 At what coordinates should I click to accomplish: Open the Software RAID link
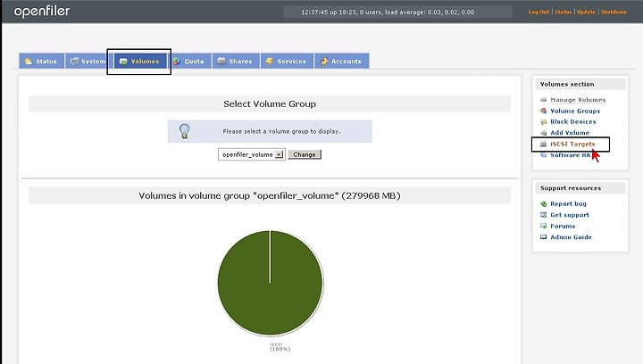click(571, 154)
